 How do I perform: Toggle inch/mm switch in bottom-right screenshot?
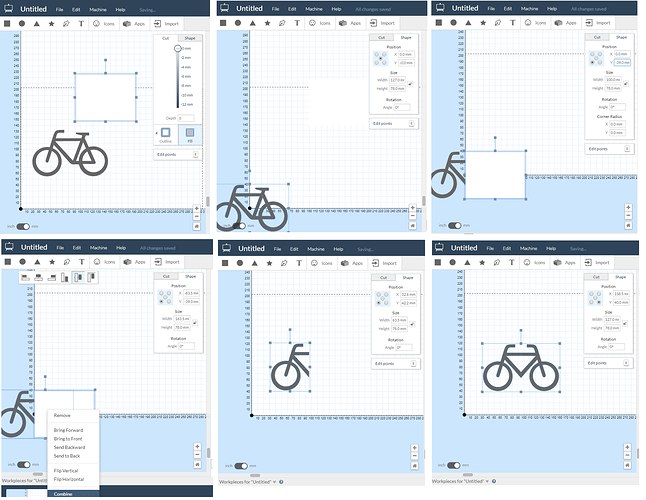point(454,465)
